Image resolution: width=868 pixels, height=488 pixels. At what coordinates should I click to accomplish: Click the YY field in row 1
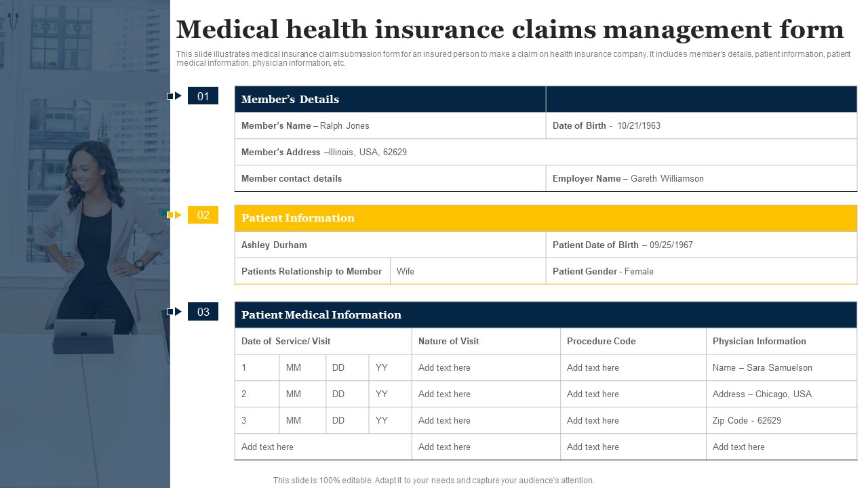[x=390, y=367]
